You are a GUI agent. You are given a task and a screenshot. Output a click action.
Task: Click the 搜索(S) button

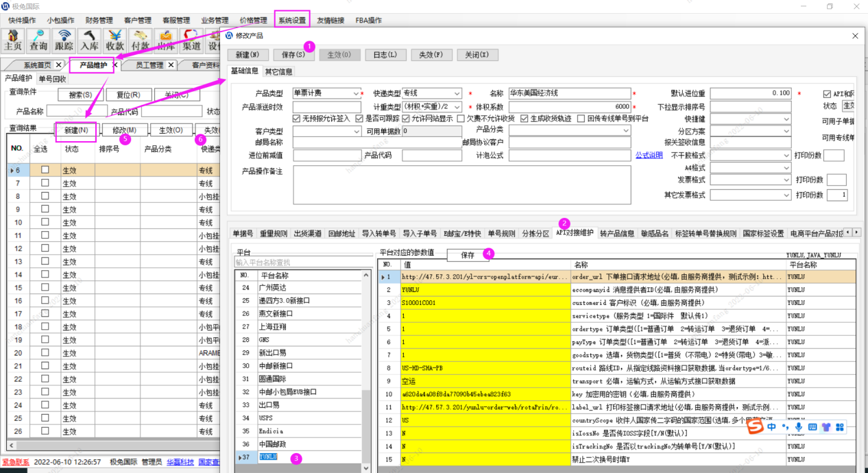pyautogui.click(x=80, y=95)
